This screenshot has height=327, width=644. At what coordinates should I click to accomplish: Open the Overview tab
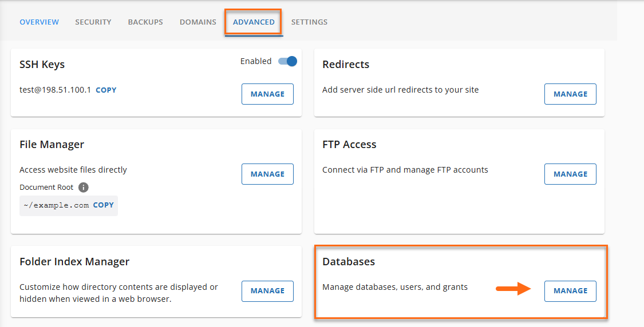click(39, 22)
